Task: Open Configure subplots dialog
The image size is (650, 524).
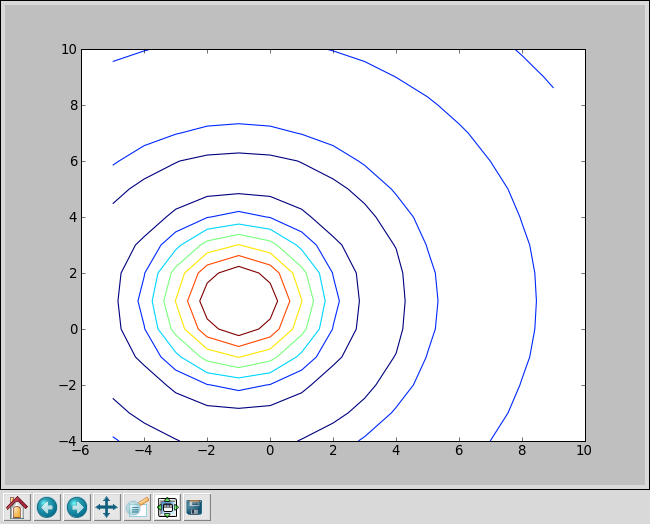Action: 167,507
